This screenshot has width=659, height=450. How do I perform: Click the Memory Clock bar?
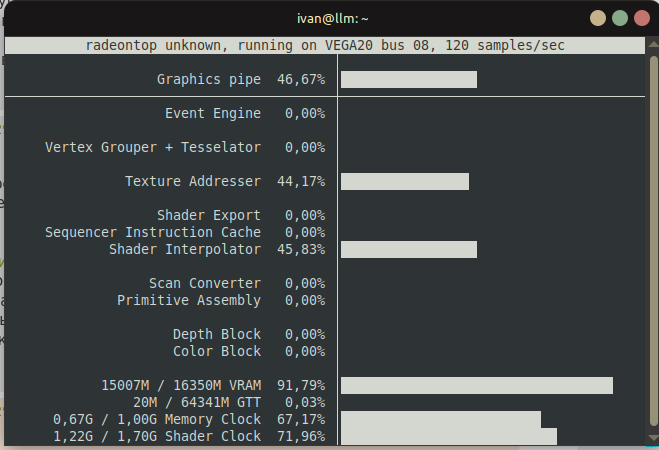(x=441, y=419)
